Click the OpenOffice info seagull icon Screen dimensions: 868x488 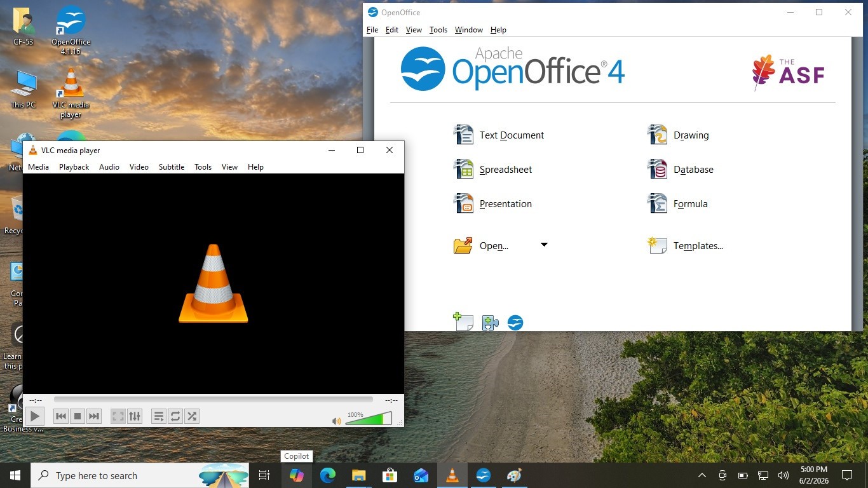click(515, 323)
